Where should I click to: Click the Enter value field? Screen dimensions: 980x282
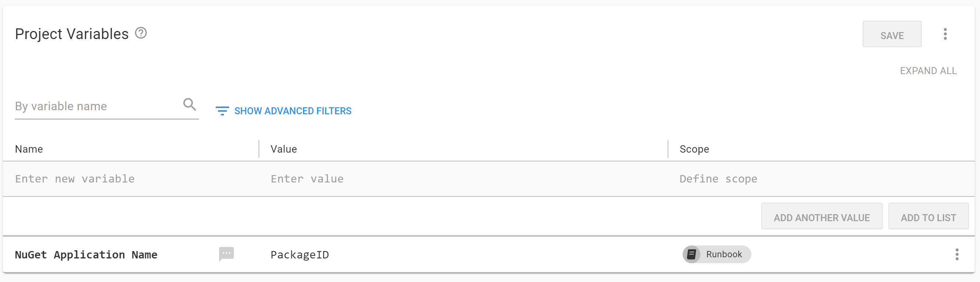[307, 179]
